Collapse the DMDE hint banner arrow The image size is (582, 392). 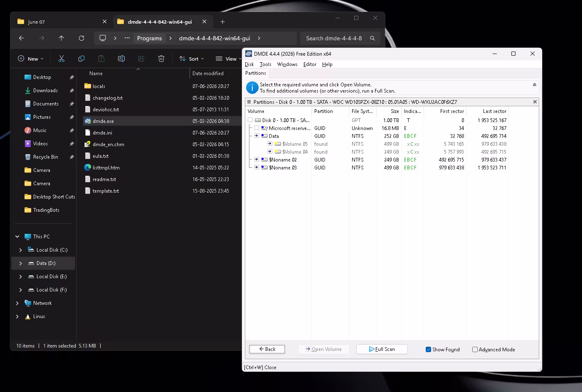535,85
